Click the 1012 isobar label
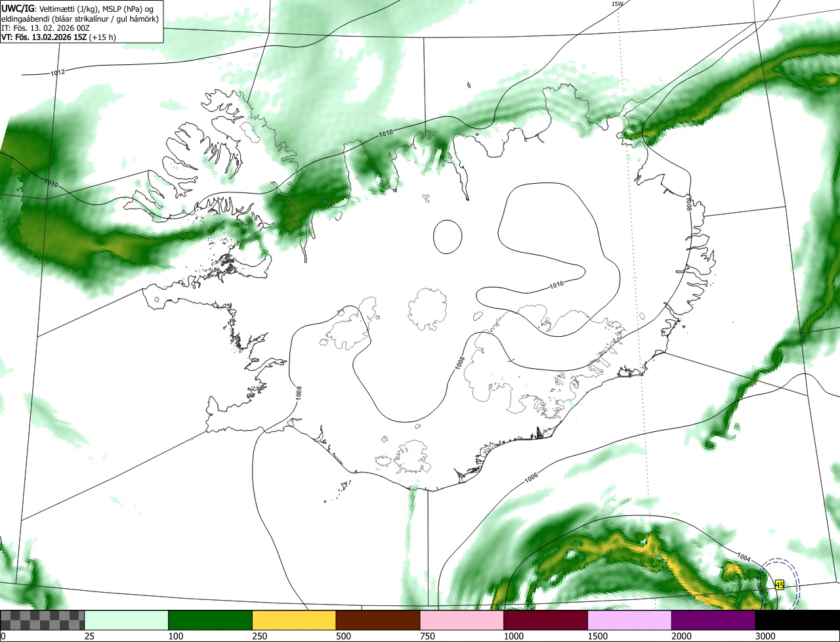Viewport: 840px width, 642px height. [58, 72]
